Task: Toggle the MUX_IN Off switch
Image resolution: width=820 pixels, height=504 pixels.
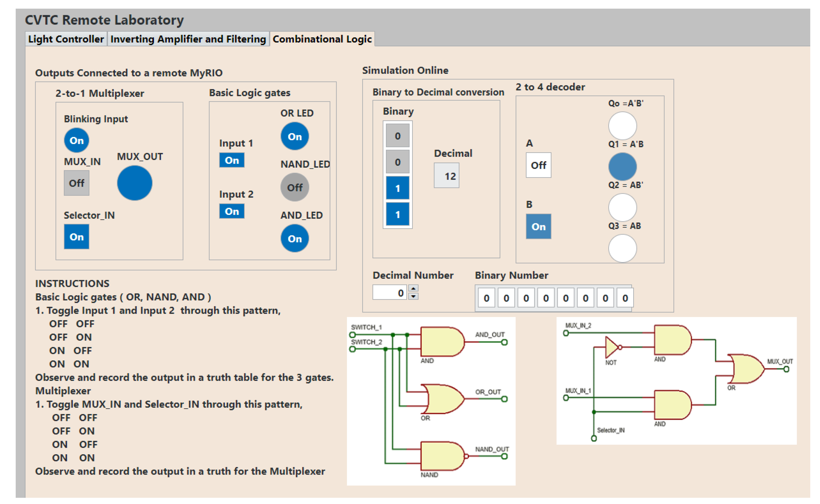Action: [x=76, y=183]
